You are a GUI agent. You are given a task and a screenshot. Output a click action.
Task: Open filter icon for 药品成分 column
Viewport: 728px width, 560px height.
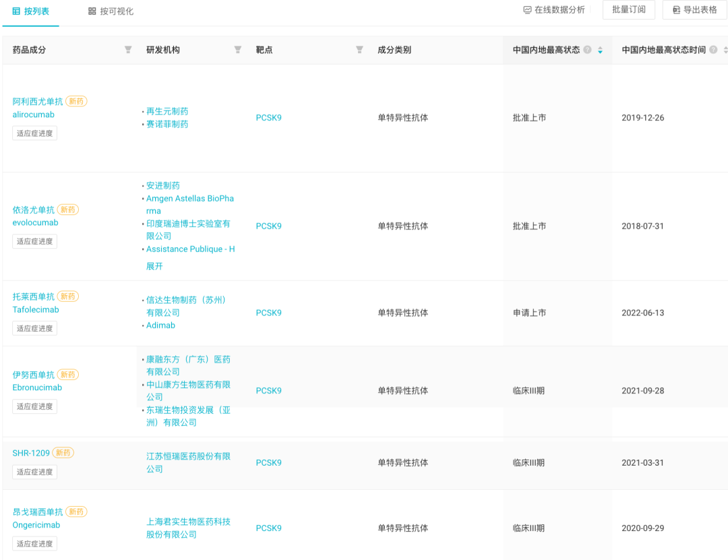tap(128, 50)
